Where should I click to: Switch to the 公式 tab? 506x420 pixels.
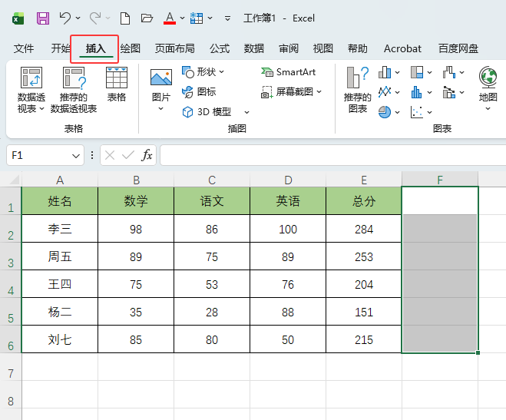pyautogui.click(x=220, y=48)
